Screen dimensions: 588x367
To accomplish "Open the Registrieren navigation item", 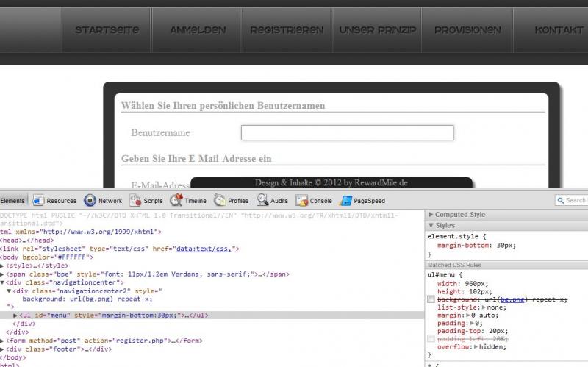I will (x=287, y=31).
